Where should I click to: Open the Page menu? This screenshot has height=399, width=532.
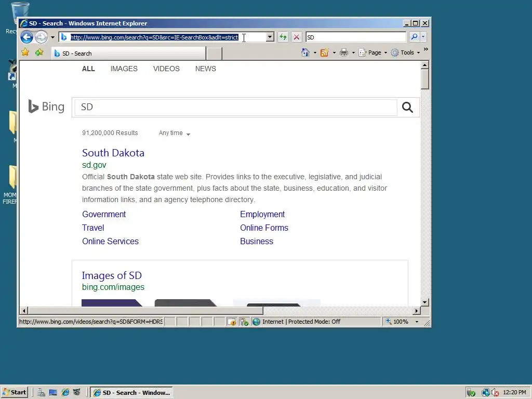pyautogui.click(x=373, y=52)
